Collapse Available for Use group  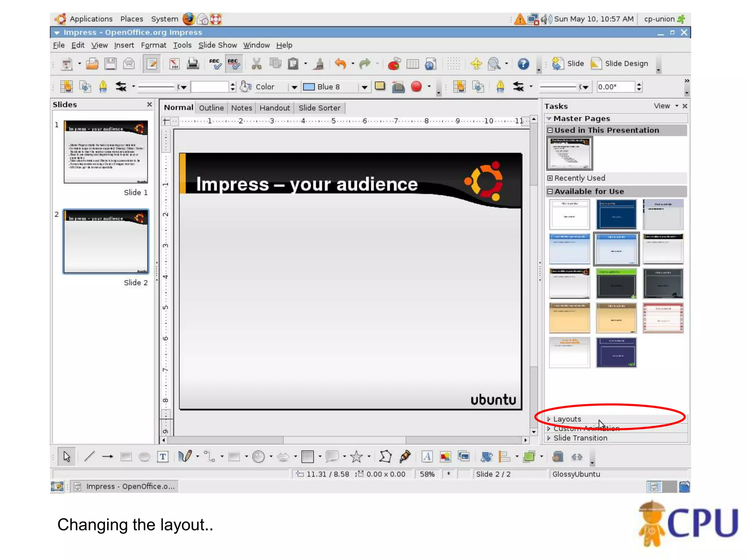pyautogui.click(x=550, y=191)
